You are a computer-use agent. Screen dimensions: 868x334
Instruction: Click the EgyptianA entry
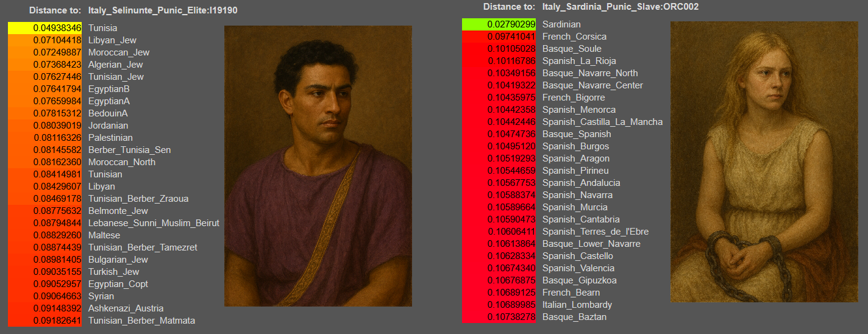[109, 101]
